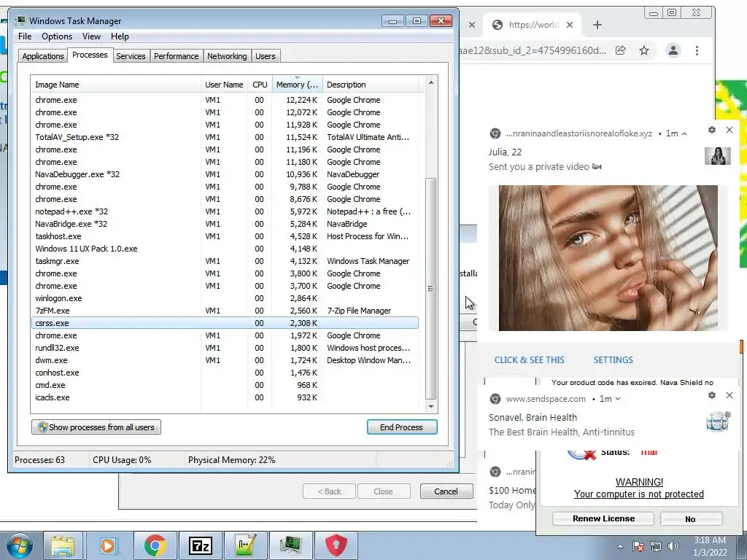Click Chrome share page icon in address bar
This screenshot has height=560, width=747.
(620, 50)
